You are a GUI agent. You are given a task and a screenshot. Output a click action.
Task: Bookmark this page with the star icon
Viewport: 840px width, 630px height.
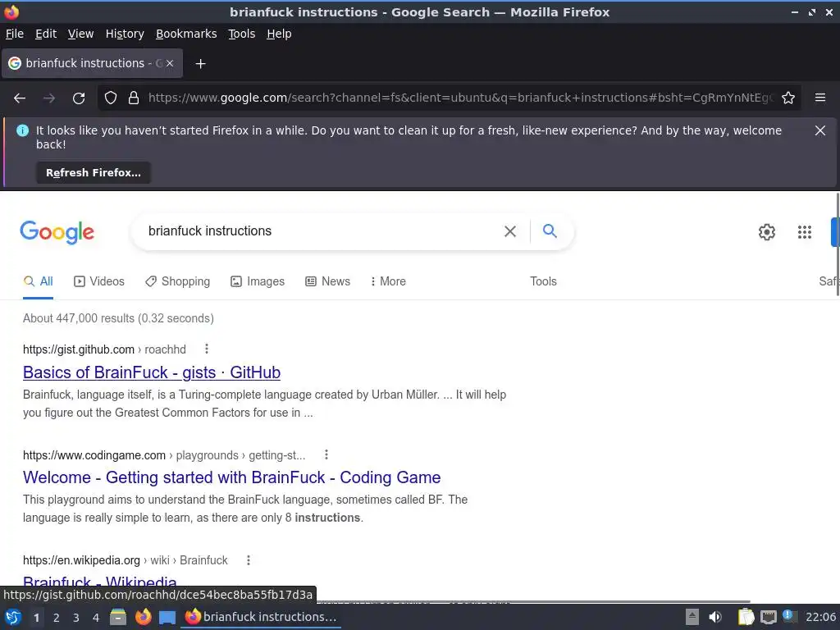[x=788, y=98]
